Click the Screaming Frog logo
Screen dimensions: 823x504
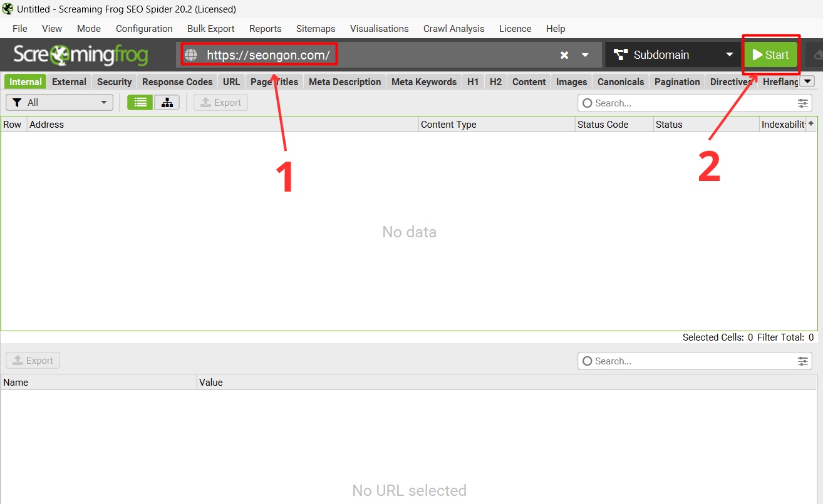click(x=81, y=55)
